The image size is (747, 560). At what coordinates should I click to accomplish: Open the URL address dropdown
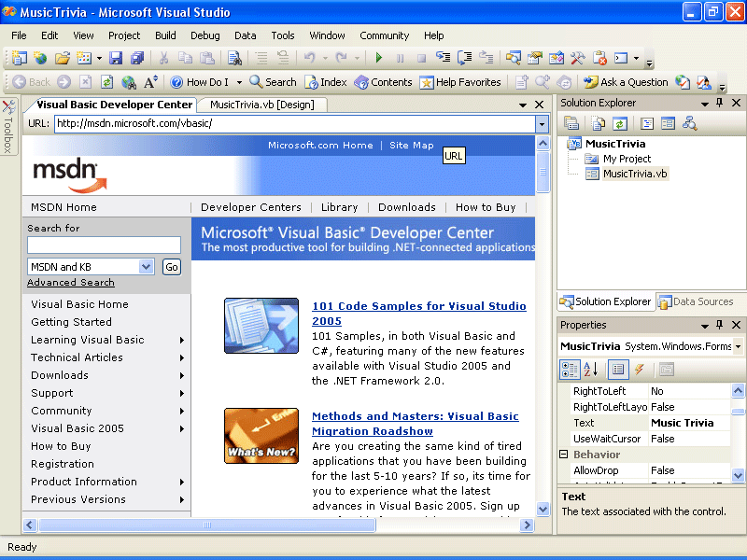[x=542, y=123]
